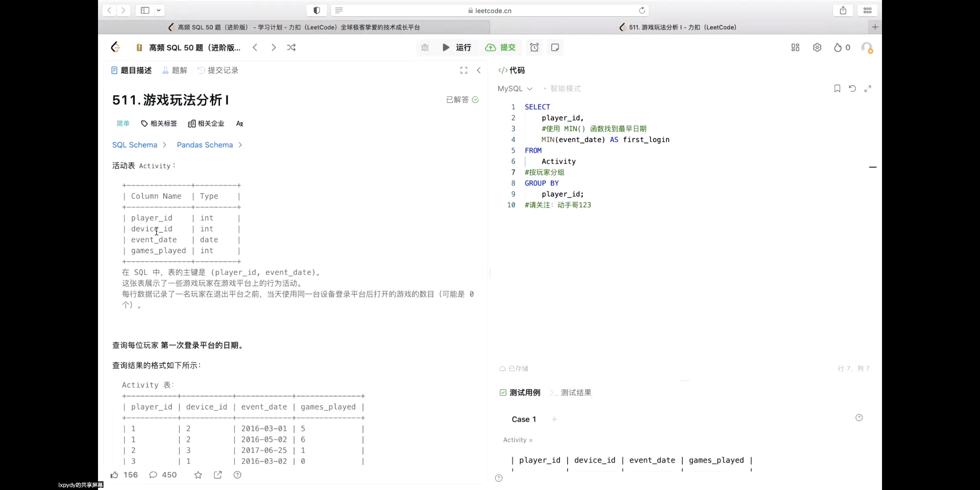Submit the solution with 提交
The width and height of the screenshot is (980, 490).
(x=500, y=47)
